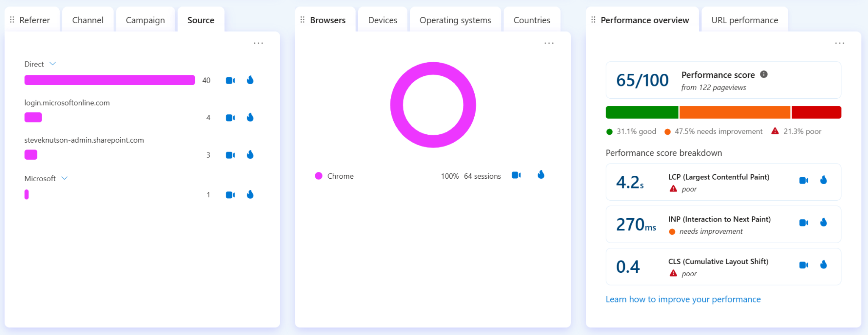Open heatmaps for Chrome sessions
The width and height of the screenshot is (868, 335).
point(541,174)
